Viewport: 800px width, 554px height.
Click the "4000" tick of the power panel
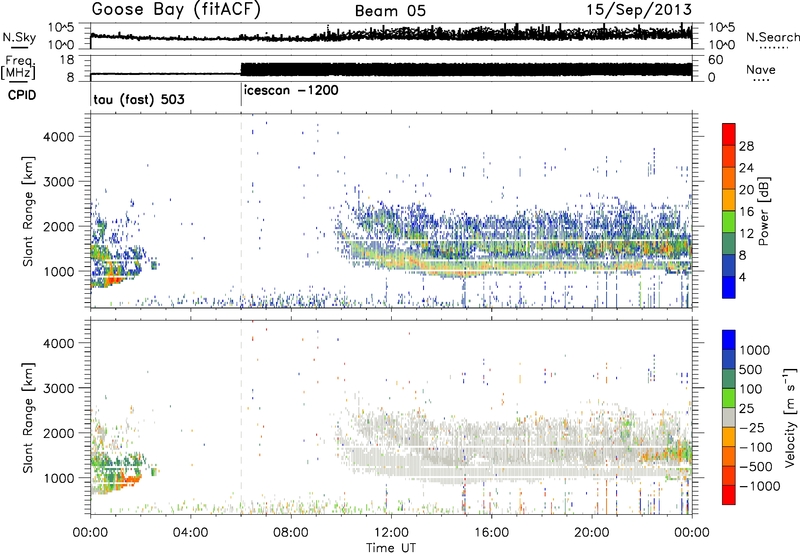58,137
